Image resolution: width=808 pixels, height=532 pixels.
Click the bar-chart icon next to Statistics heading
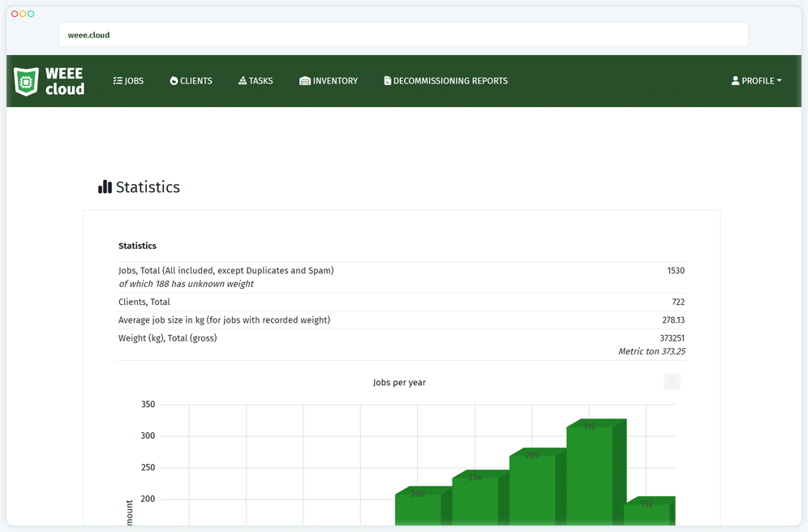click(x=105, y=187)
